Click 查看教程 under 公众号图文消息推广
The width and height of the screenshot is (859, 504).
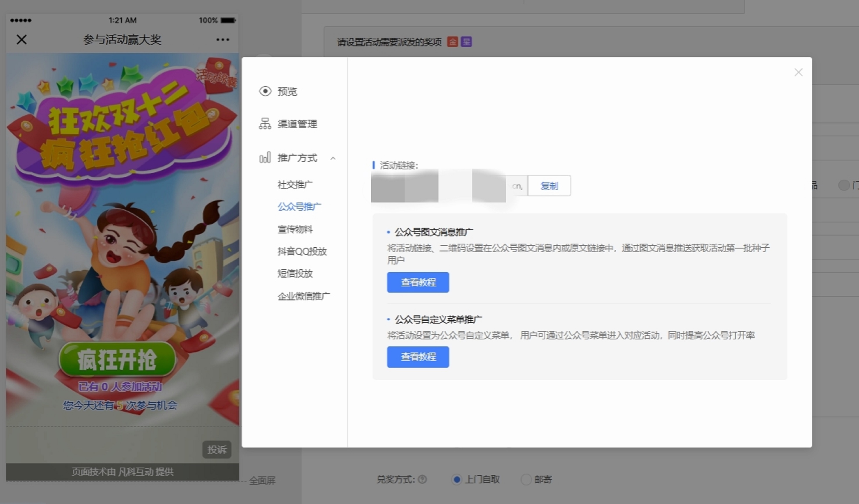[x=418, y=282]
